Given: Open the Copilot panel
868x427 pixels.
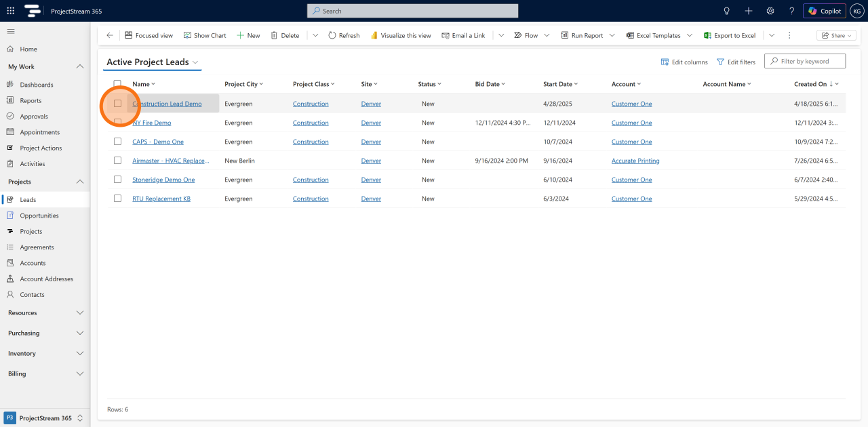Looking at the screenshot, I should point(825,11).
